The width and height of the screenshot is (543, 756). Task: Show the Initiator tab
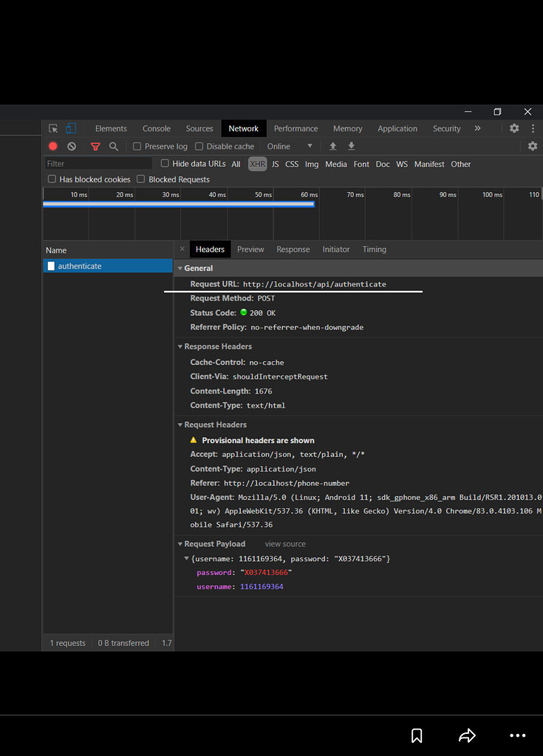(x=336, y=250)
